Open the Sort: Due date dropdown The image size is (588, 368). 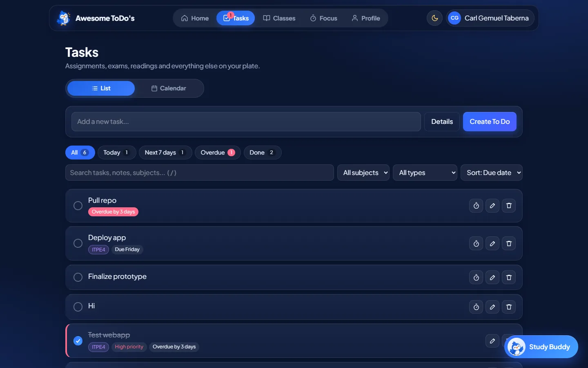pyautogui.click(x=492, y=173)
